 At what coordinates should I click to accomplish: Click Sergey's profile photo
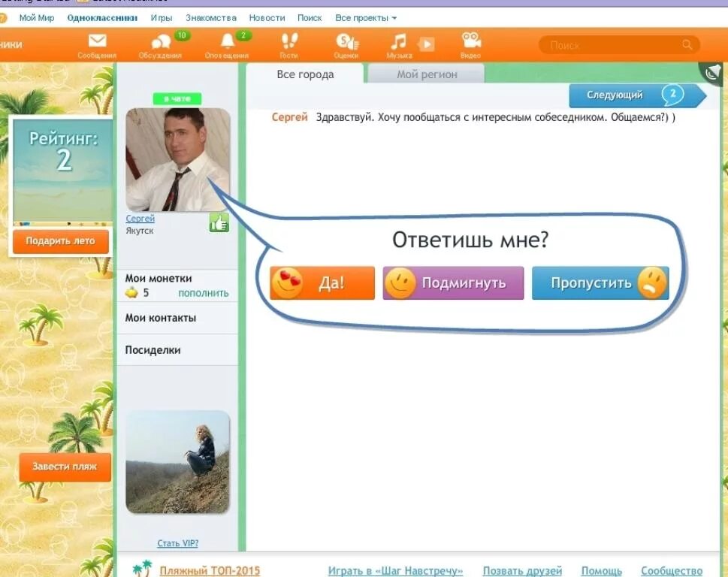178,160
